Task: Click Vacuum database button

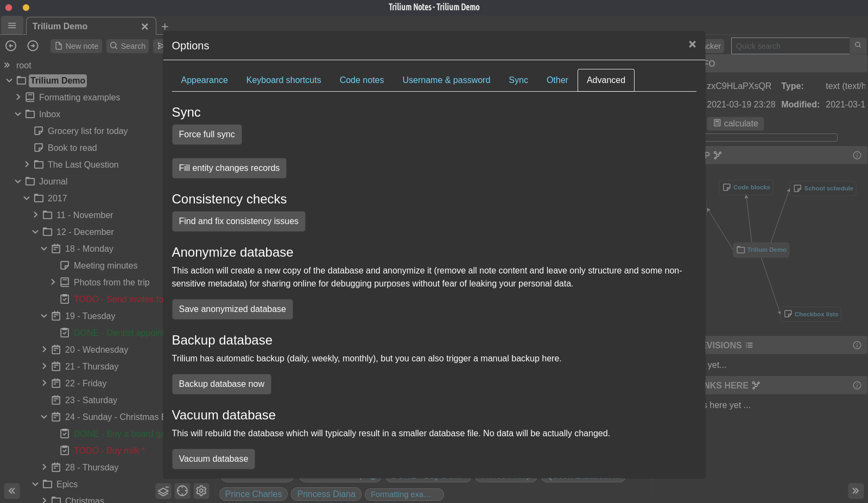Action: click(213, 459)
